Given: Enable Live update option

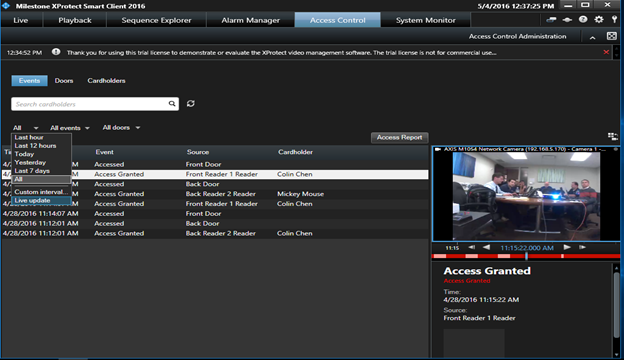Looking at the screenshot, I should [x=41, y=200].
